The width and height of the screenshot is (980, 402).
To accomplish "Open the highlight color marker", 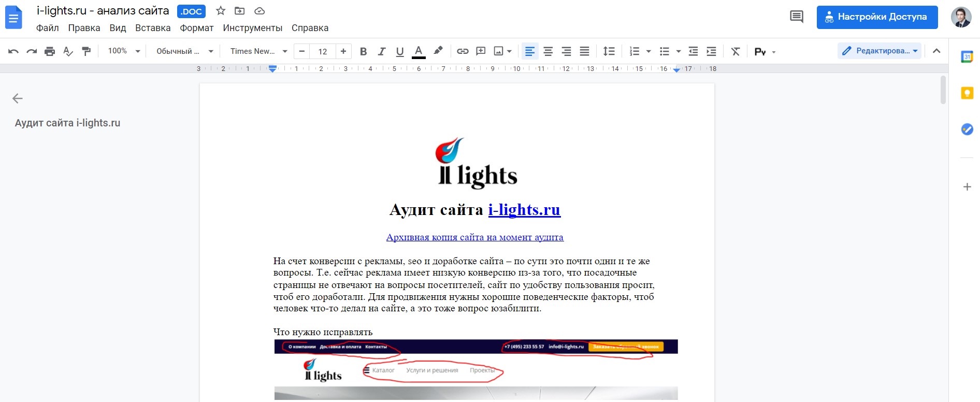I will pos(438,51).
